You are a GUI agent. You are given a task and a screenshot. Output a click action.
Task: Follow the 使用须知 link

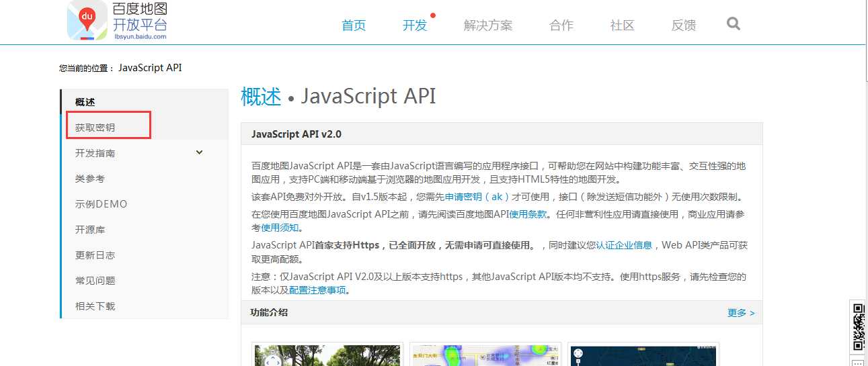click(279, 228)
